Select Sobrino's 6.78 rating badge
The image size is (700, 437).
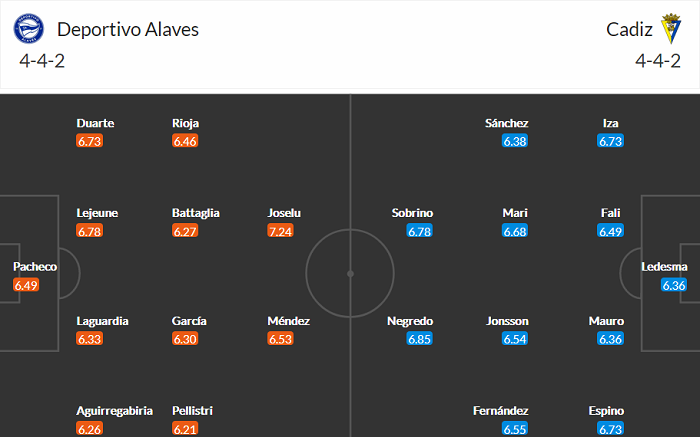pyautogui.click(x=419, y=231)
